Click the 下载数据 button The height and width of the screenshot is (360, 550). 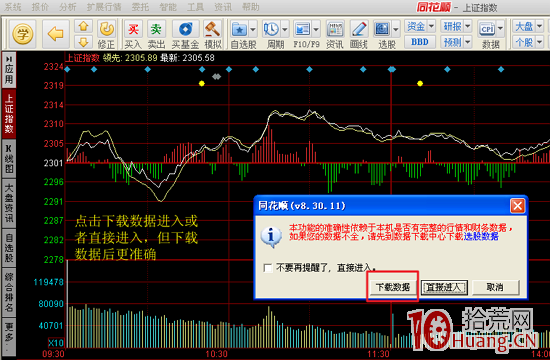pos(393,287)
